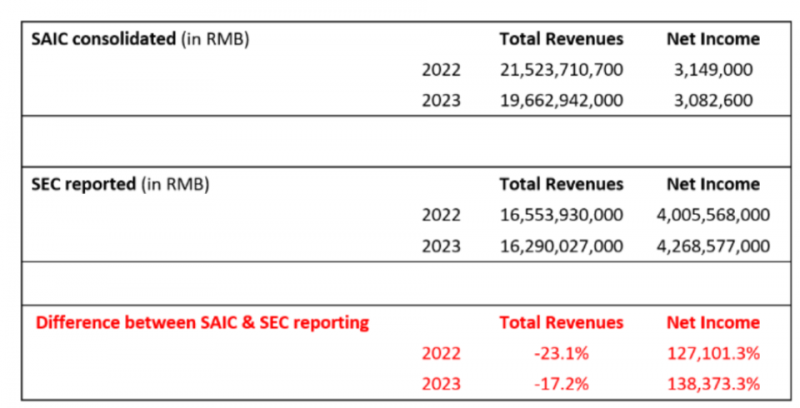Click the SAIC 2023 revenue value 19,662,942,000

coord(561,101)
